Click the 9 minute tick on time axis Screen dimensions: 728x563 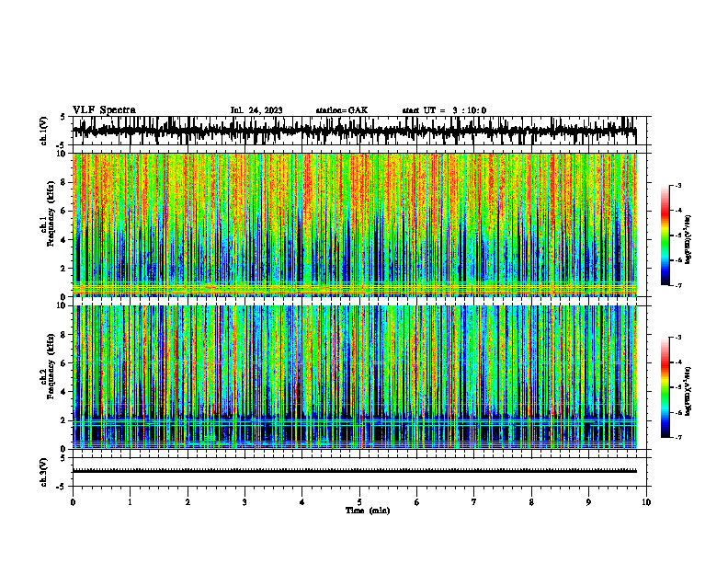coord(588,502)
